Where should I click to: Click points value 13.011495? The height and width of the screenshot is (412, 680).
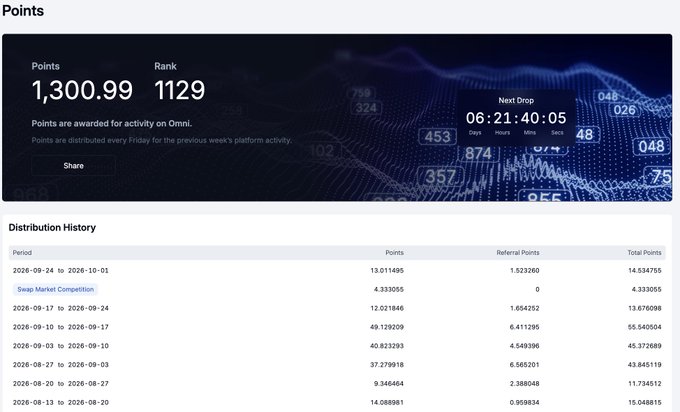click(x=387, y=270)
